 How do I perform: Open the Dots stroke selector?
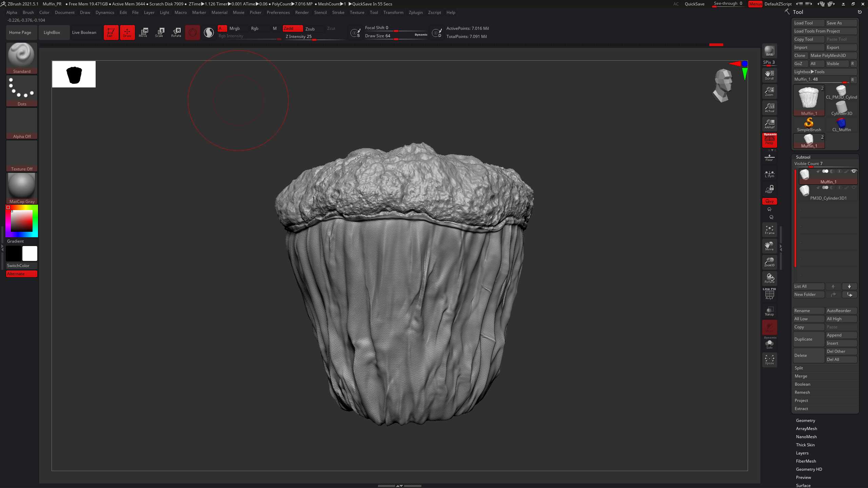click(22, 90)
